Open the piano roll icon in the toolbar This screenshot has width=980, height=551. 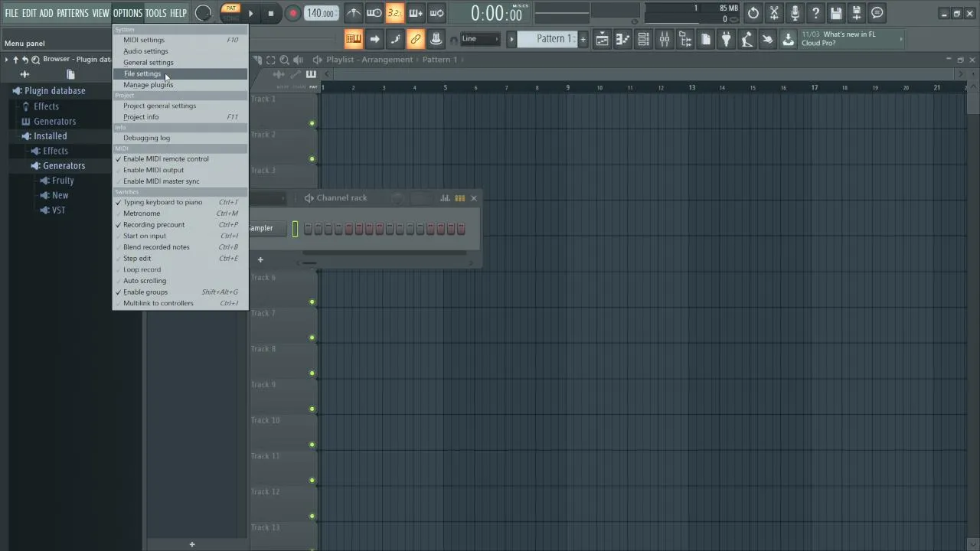622,39
